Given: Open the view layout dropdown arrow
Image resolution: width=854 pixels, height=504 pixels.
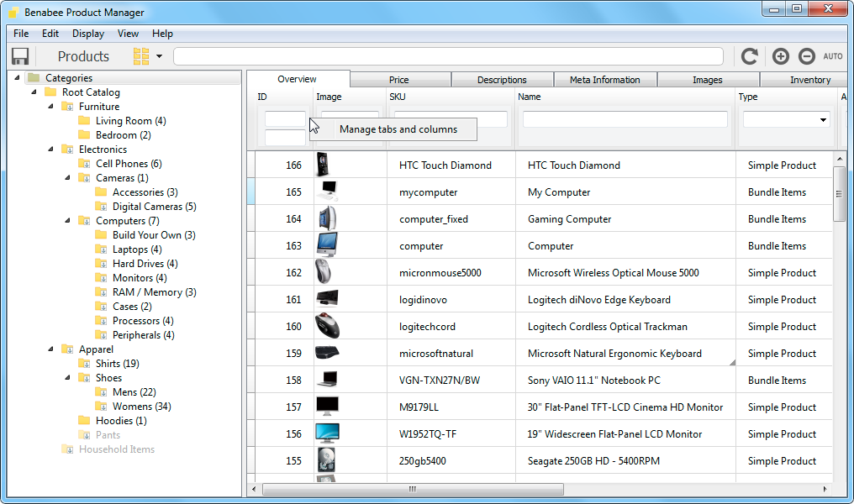Looking at the screenshot, I should point(159,56).
